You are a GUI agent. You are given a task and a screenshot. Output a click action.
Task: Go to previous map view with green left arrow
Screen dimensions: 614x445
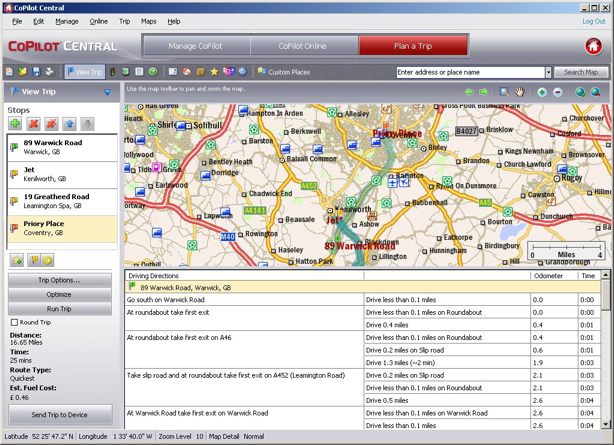click(x=469, y=92)
